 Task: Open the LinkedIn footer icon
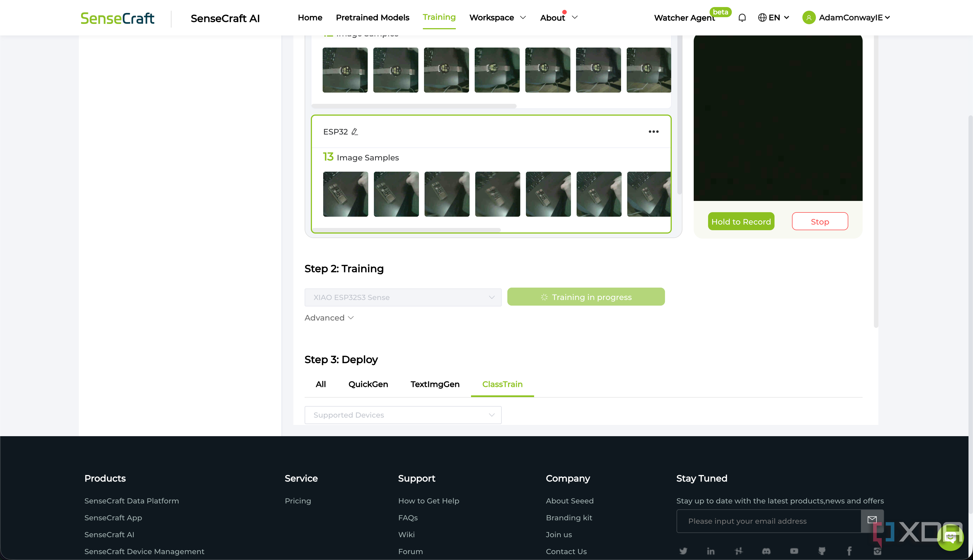[711, 551]
